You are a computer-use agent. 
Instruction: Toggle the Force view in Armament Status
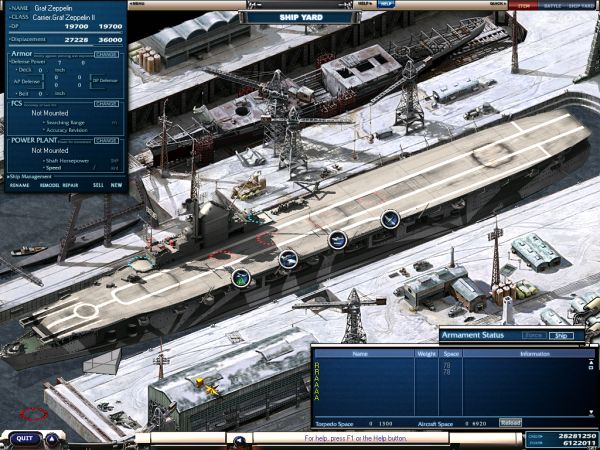click(534, 336)
